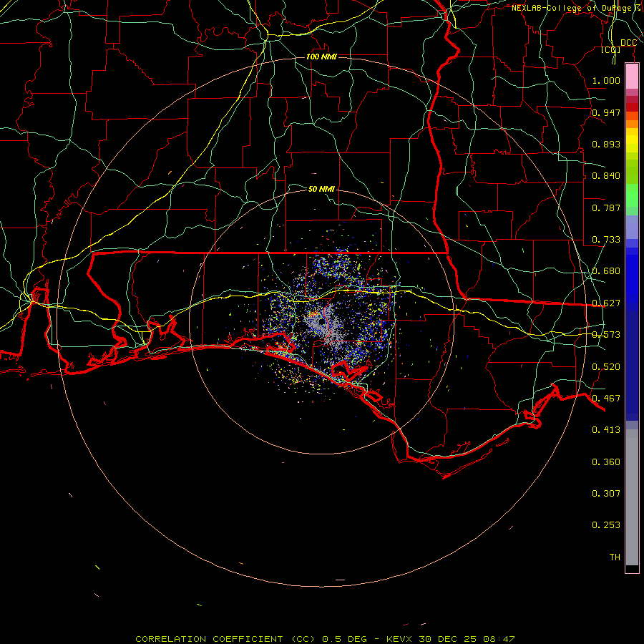Select the 0.253 legend value

[606, 525]
